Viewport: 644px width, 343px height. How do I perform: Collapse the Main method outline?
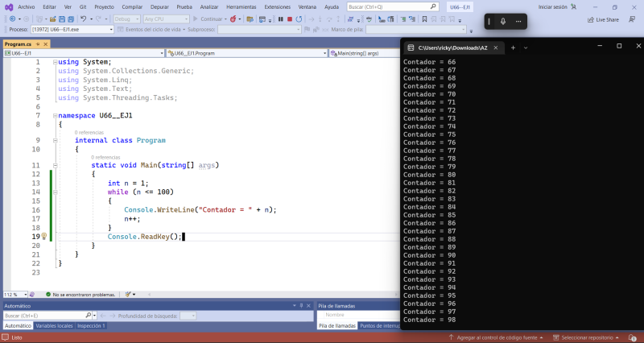(54, 165)
